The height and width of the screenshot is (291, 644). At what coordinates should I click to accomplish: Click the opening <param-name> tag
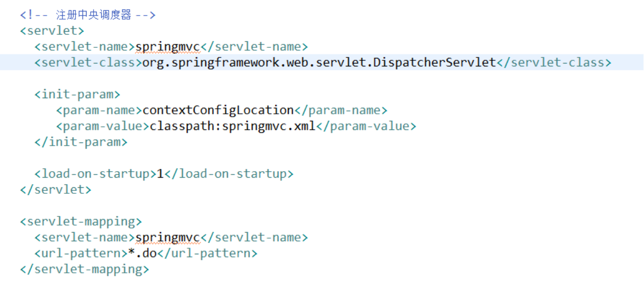(99, 110)
